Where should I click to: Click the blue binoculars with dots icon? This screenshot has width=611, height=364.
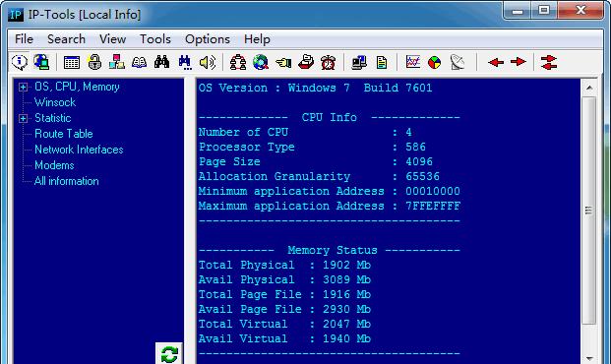tap(185, 62)
